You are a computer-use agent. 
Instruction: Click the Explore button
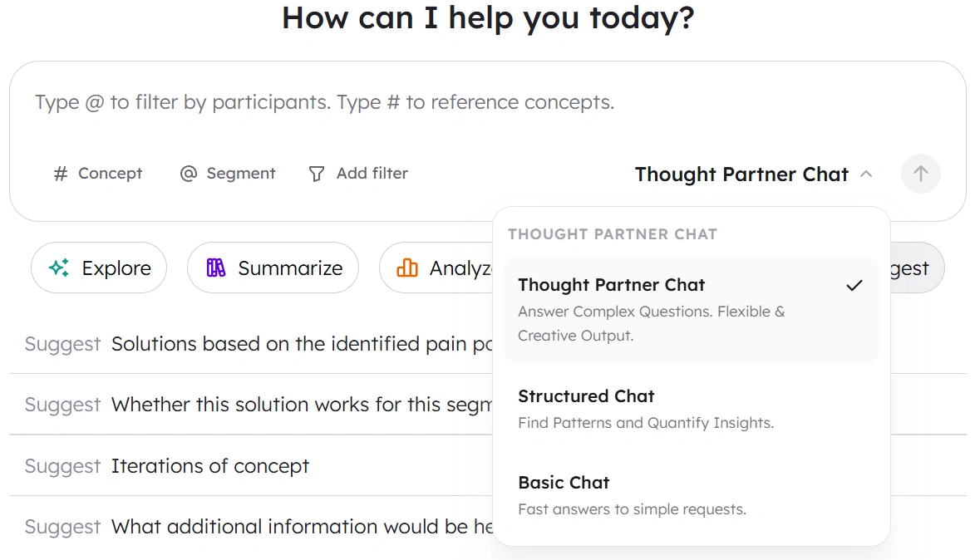point(99,268)
